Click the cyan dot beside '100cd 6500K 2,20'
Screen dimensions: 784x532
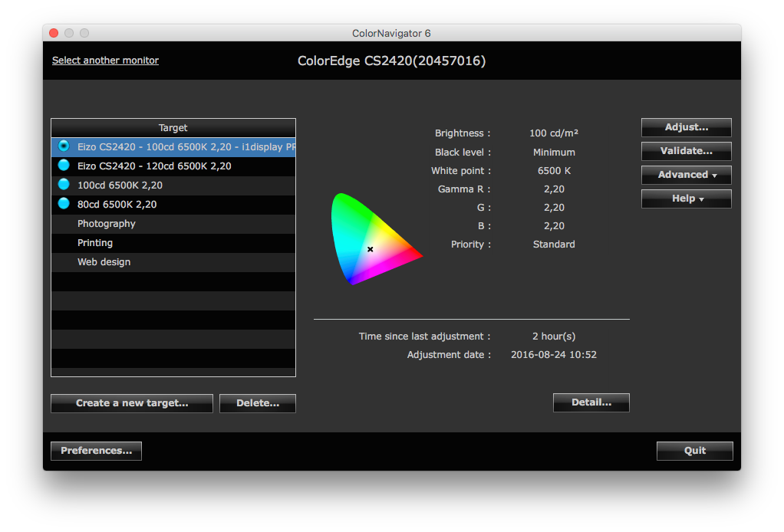[64, 184]
